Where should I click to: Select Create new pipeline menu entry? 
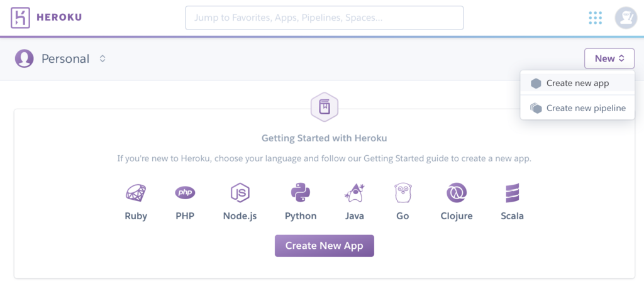(x=577, y=108)
